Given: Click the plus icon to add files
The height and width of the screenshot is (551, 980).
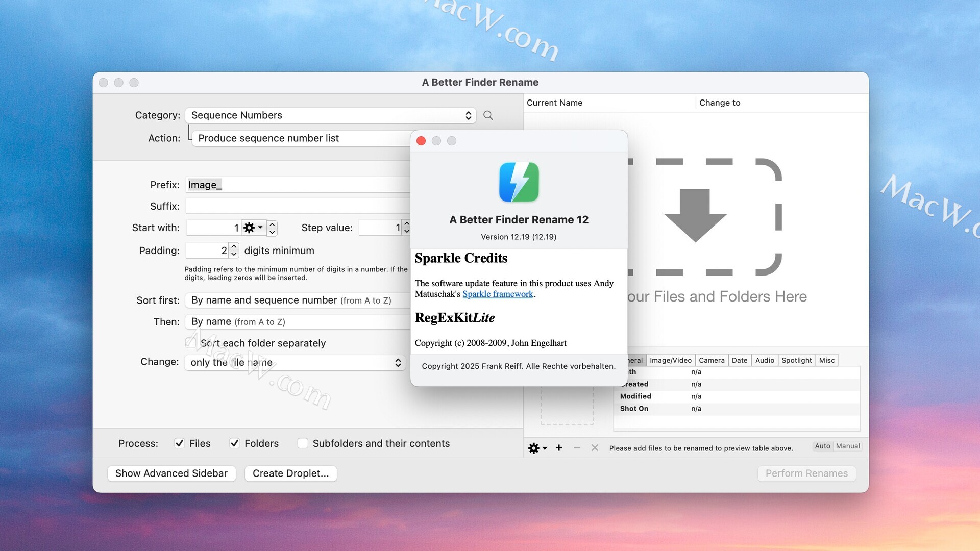Looking at the screenshot, I should (559, 448).
